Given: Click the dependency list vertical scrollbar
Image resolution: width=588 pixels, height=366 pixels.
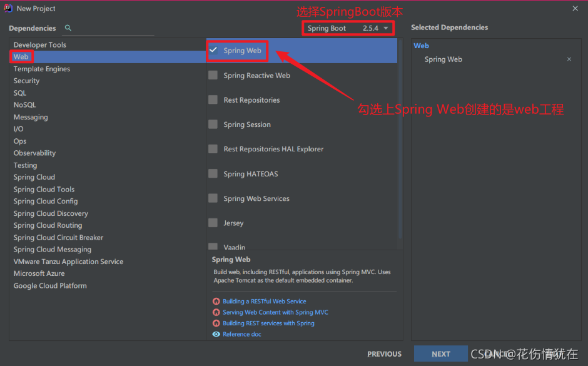Looking at the screenshot, I should pos(400,139).
